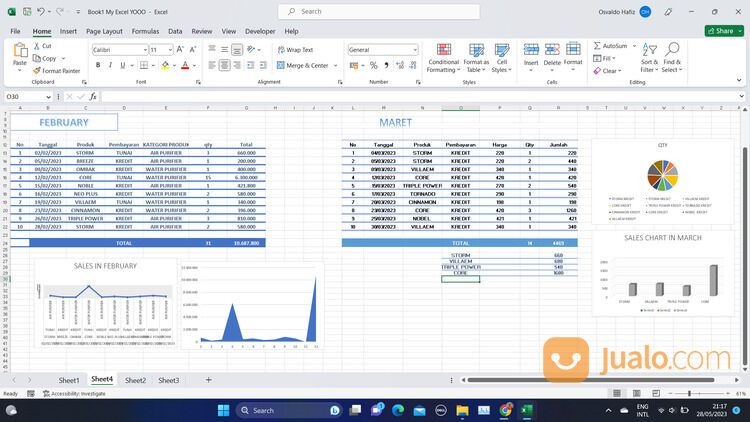
Task: Click the AutoSum icon
Action: click(x=596, y=46)
